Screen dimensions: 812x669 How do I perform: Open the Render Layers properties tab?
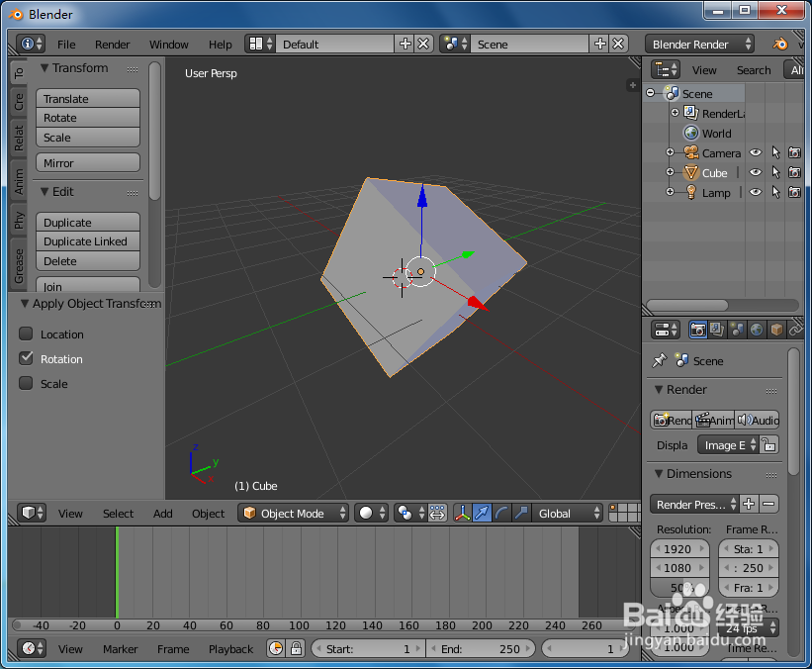point(717,330)
